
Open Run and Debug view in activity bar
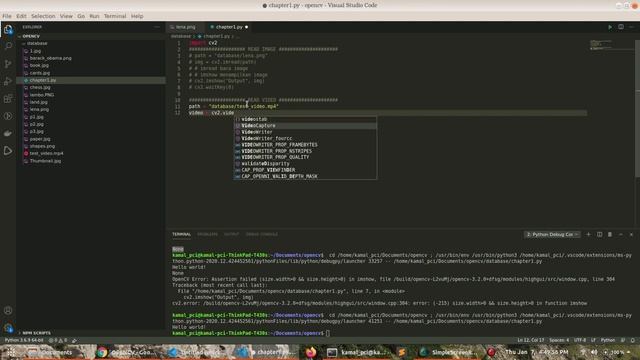tap(8, 81)
